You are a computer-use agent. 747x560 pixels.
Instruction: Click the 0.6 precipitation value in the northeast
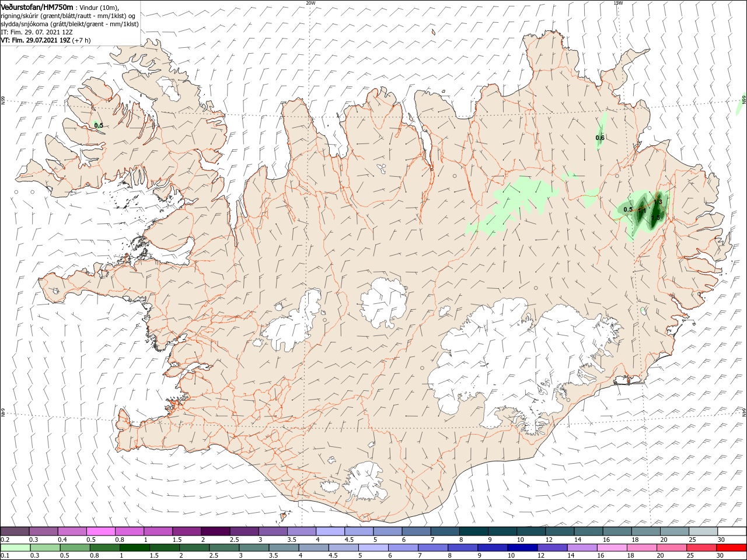(x=600, y=138)
